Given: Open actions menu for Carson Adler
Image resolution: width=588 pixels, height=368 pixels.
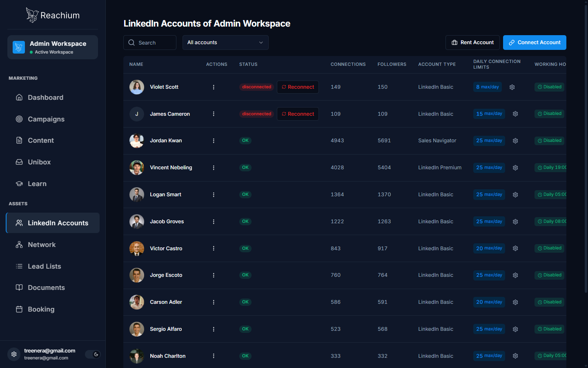Looking at the screenshot, I should [x=214, y=302].
